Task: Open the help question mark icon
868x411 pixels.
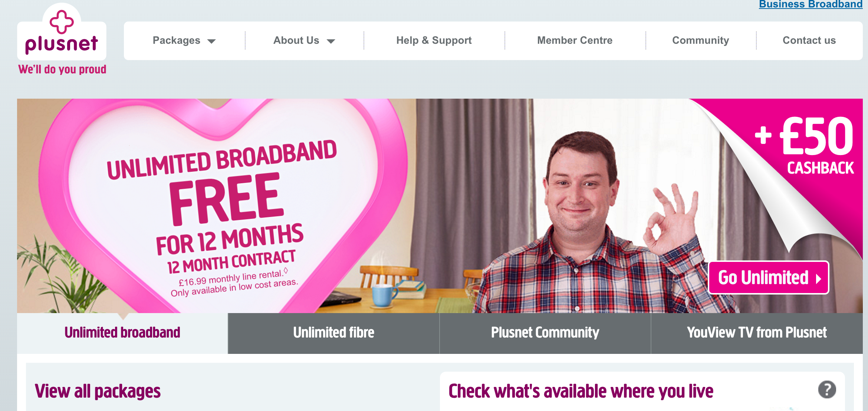Action: click(827, 389)
